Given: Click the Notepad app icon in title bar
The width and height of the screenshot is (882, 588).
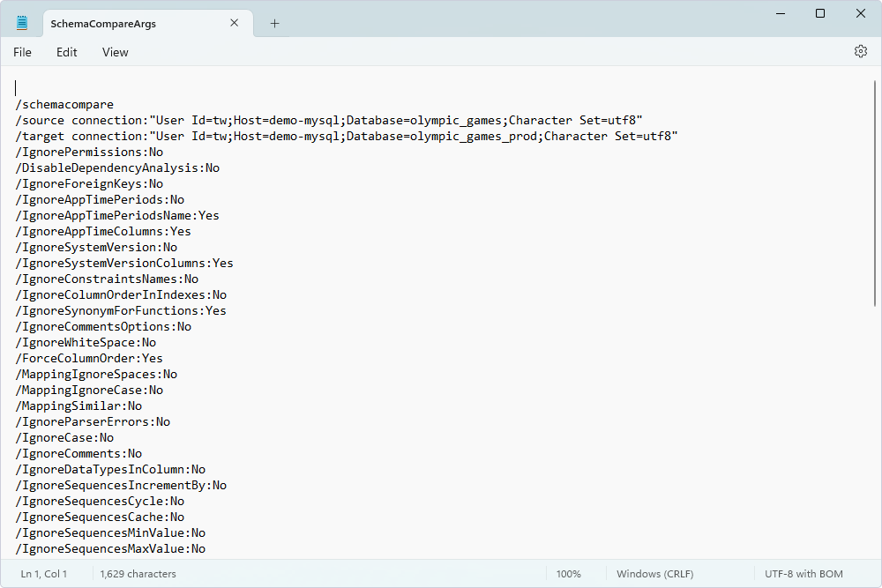Looking at the screenshot, I should [x=22, y=23].
